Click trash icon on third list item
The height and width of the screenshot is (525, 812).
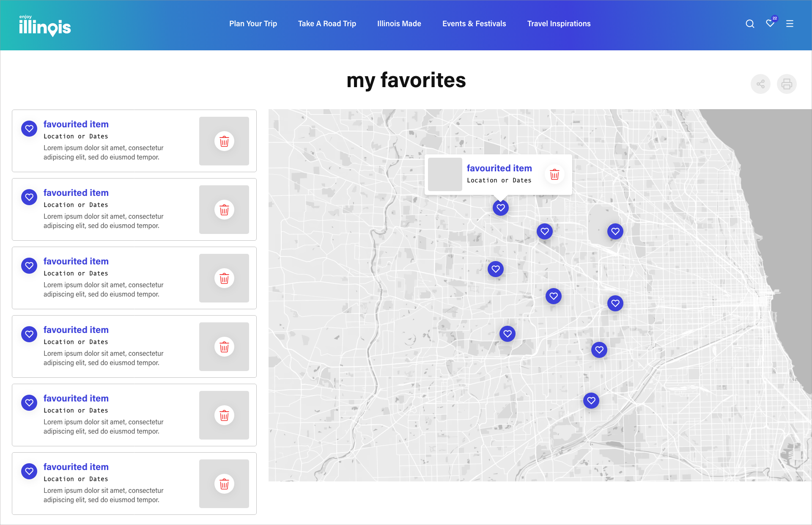pos(224,278)
